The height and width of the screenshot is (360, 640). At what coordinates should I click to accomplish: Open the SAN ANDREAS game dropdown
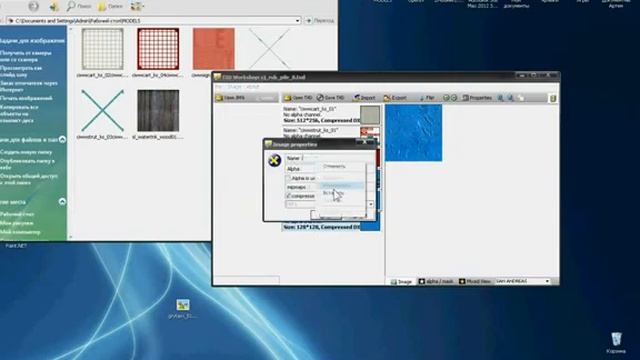[x=523, y=281]
